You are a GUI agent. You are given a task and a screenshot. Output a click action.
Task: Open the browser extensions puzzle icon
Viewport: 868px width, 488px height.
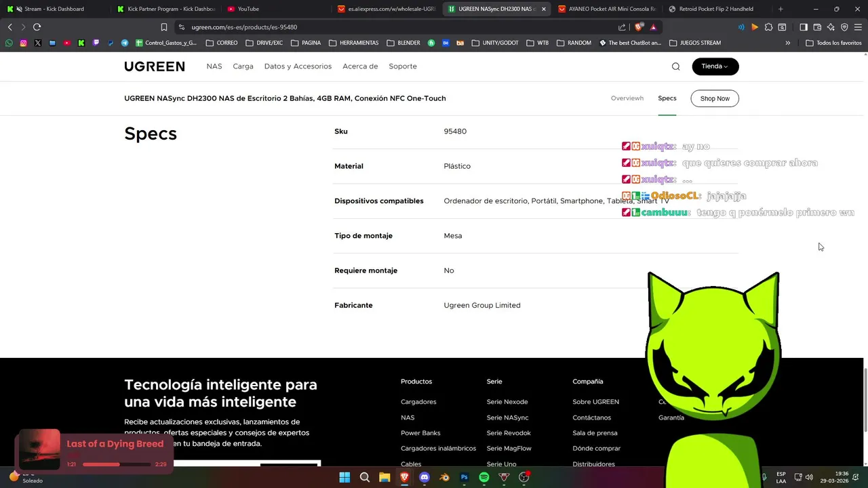[768, 27]
